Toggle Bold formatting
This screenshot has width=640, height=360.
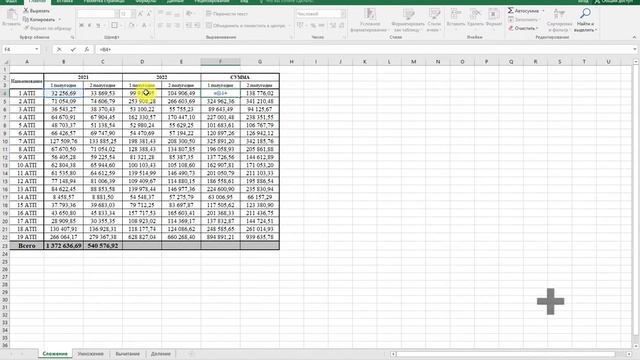(81, 25)
